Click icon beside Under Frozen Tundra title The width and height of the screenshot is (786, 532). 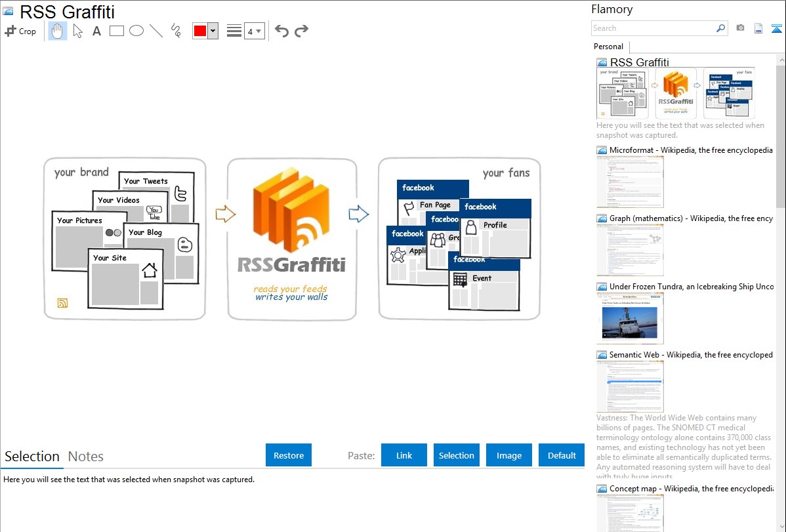pyautogui.click(x=602, y=287)
